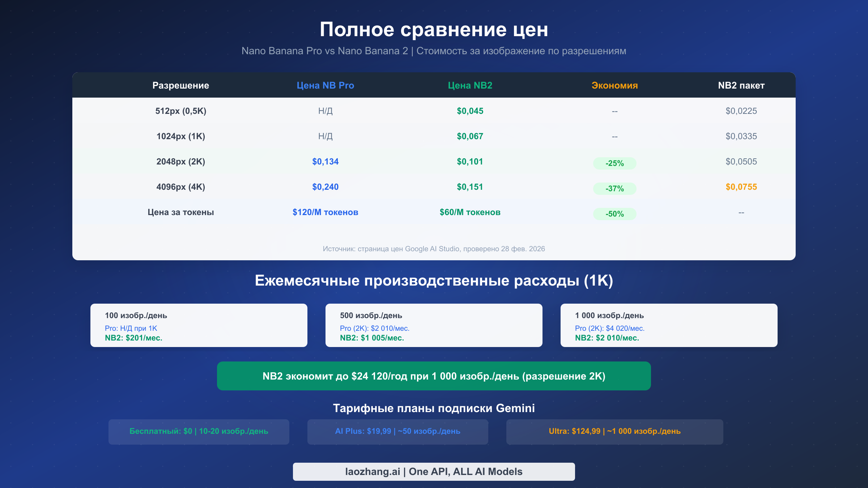Click the 4K NB2 price $0,151

tap(469, 187)
